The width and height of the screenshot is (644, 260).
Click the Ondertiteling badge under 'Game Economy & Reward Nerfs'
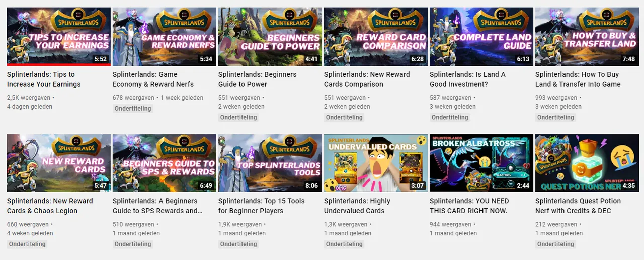coord(133,109)
